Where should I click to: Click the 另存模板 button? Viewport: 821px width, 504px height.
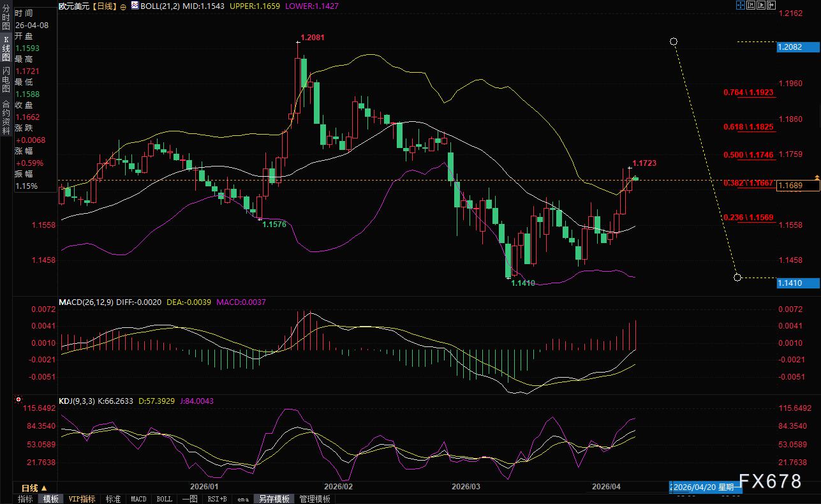tap(274, 499)
